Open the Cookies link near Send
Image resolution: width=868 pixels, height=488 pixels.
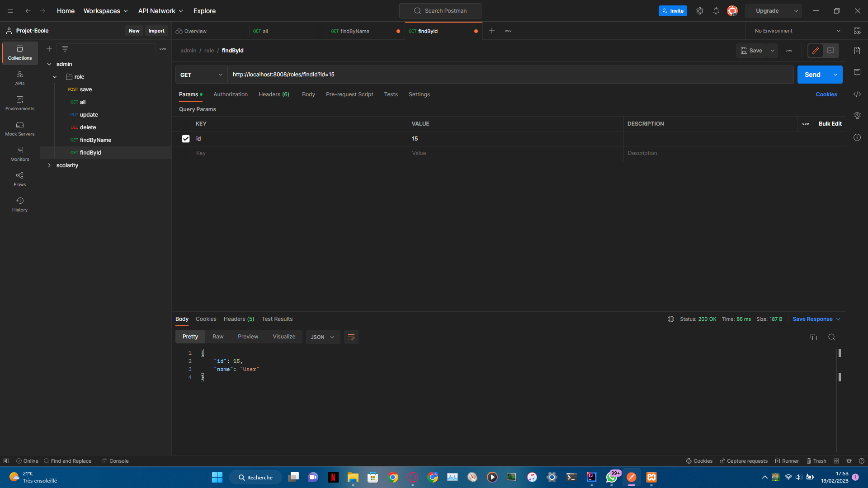826,94
